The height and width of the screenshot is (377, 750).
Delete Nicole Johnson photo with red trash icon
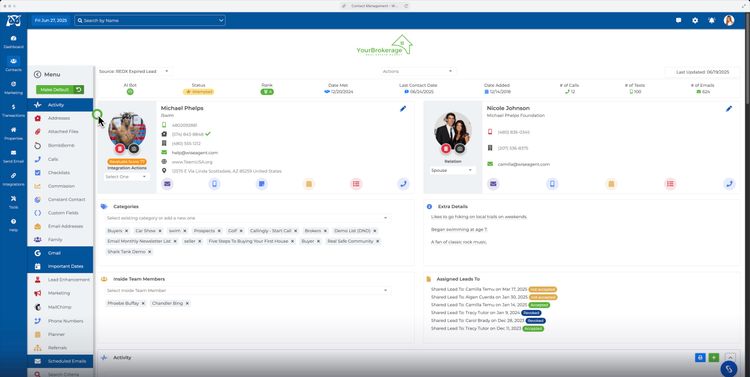[x=446, y=149]
